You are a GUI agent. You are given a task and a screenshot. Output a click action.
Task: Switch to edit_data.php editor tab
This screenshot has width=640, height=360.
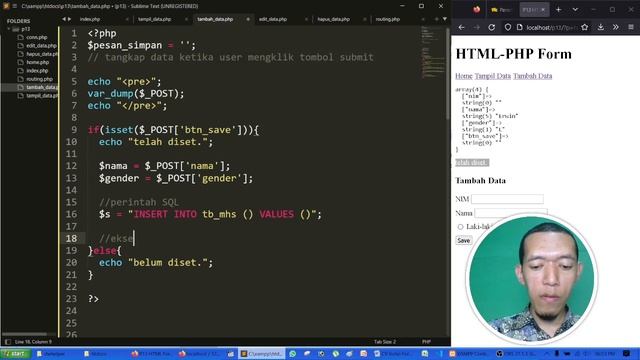[273, 19]
